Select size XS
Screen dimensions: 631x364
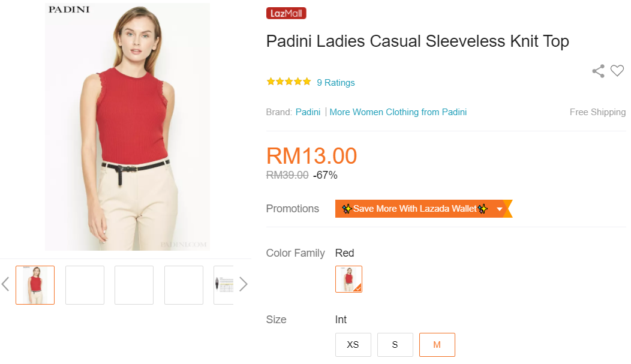[x=353, y=345]
